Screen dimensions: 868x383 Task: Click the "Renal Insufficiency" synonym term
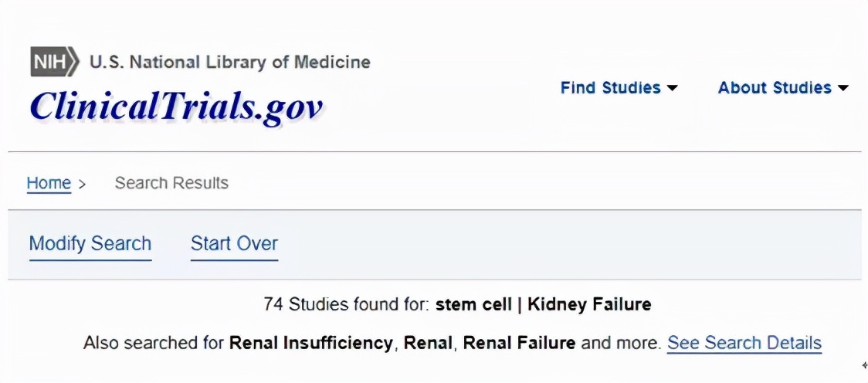tap(310, 343)
